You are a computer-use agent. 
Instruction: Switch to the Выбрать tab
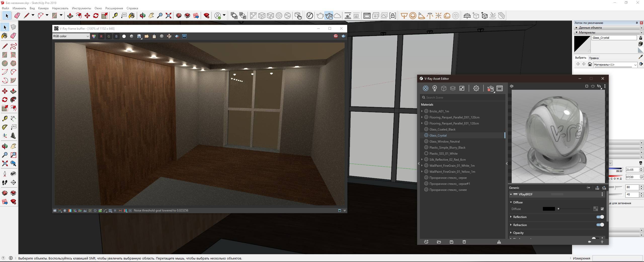pos(581,58)
